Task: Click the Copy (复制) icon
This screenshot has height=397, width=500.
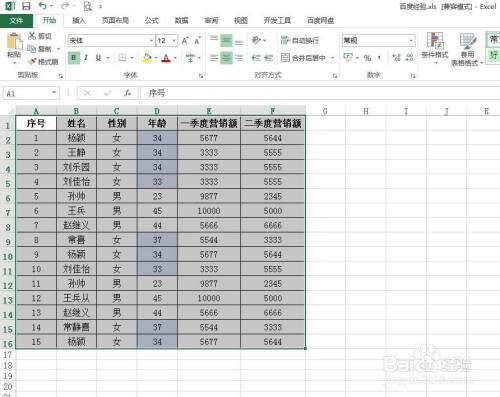Action: point(32,49)
